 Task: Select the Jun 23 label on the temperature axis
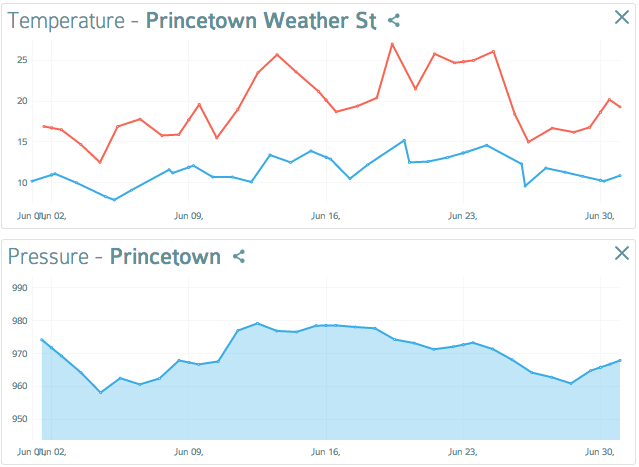[x=463, y=215]
